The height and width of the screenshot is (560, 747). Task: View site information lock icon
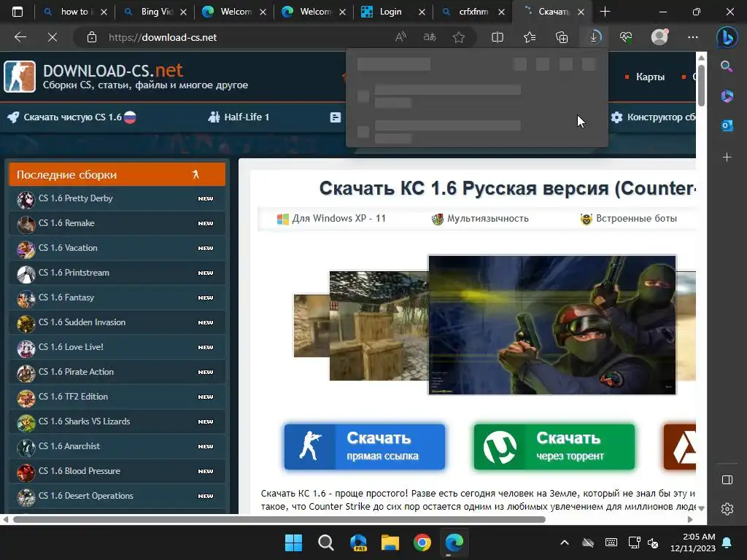(x=92, y=37)
